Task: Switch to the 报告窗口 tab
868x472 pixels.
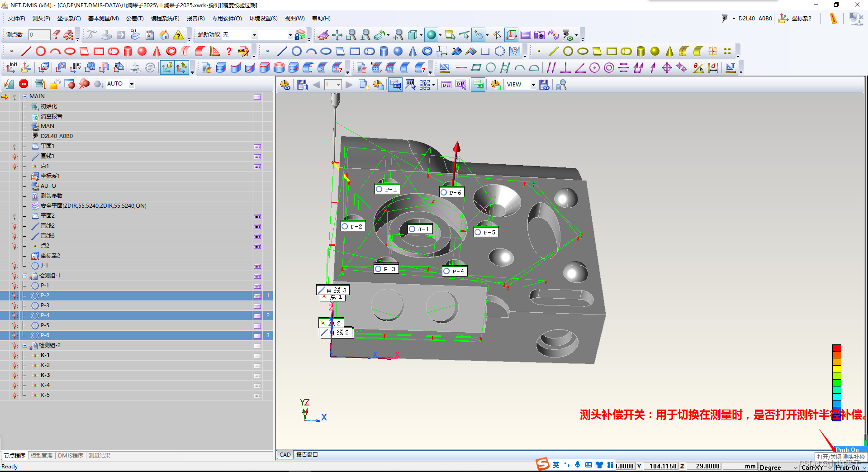Action: pyautogui.click(x=307, y=455)
